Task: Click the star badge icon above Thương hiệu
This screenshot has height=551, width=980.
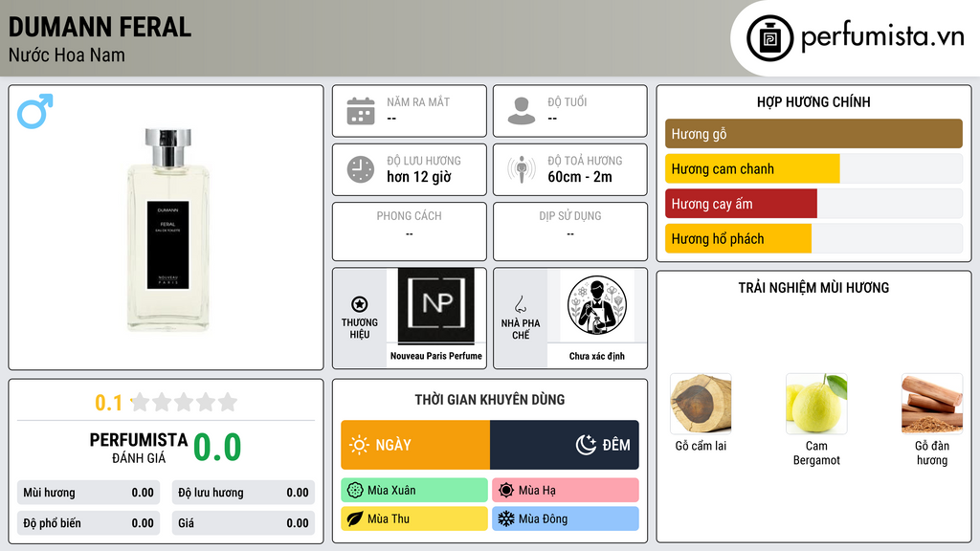Action: [x=360, y=304]
